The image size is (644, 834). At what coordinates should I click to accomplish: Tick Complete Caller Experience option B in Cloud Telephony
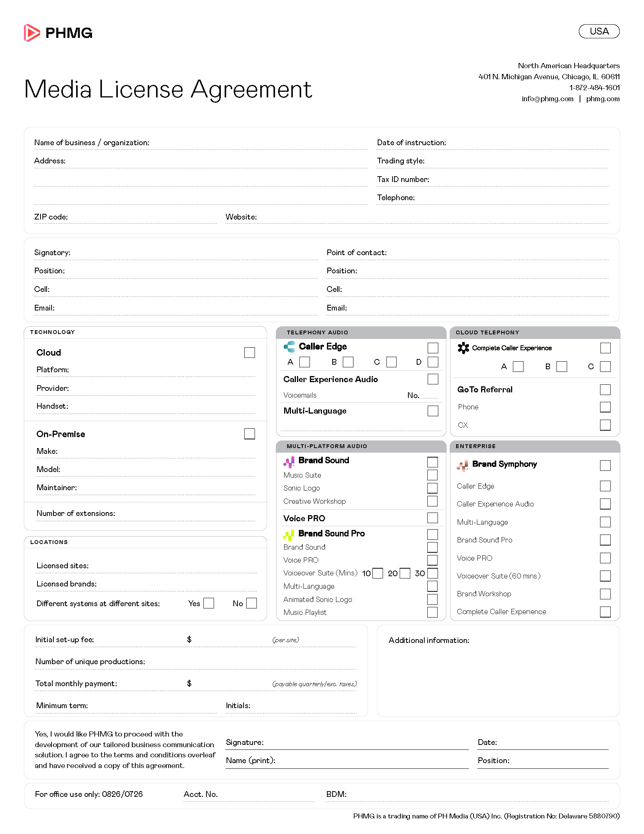(561, 367)
